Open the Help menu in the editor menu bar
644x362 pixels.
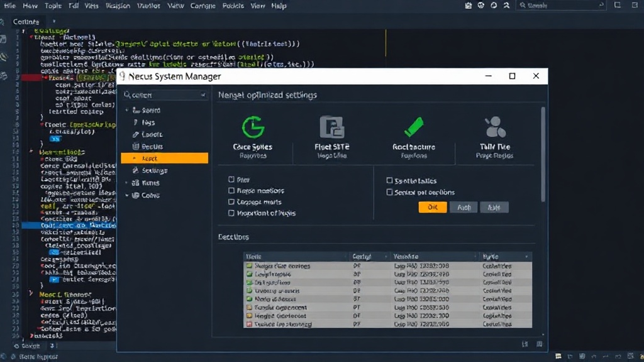[279, 6]
